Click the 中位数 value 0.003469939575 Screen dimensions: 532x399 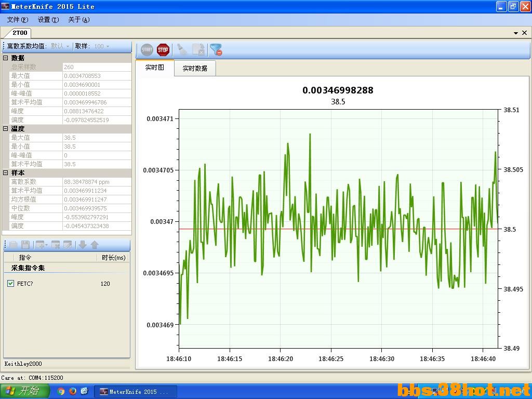97,208
